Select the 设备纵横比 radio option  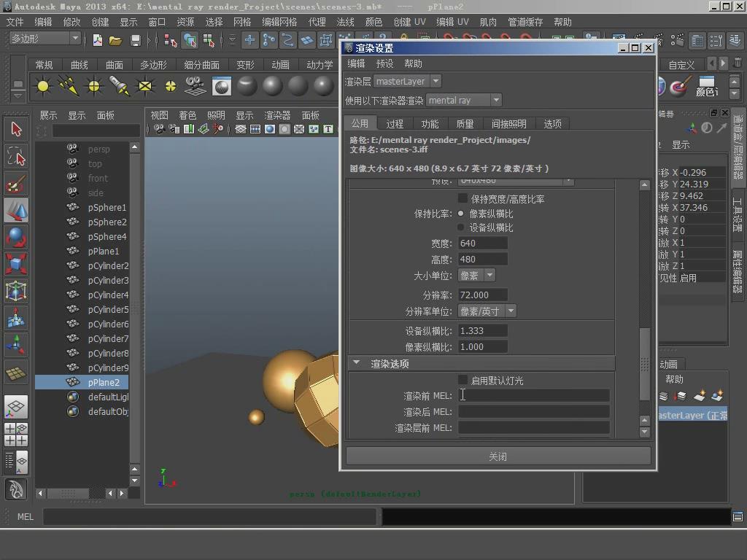point(461,227)
